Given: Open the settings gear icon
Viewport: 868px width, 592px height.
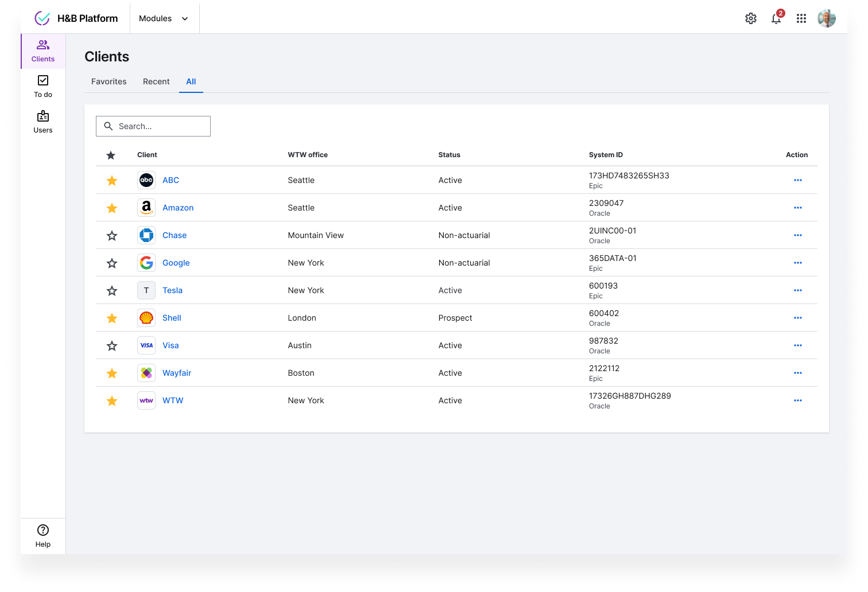Looking at the screenshot, I should [x=751, y=18].
